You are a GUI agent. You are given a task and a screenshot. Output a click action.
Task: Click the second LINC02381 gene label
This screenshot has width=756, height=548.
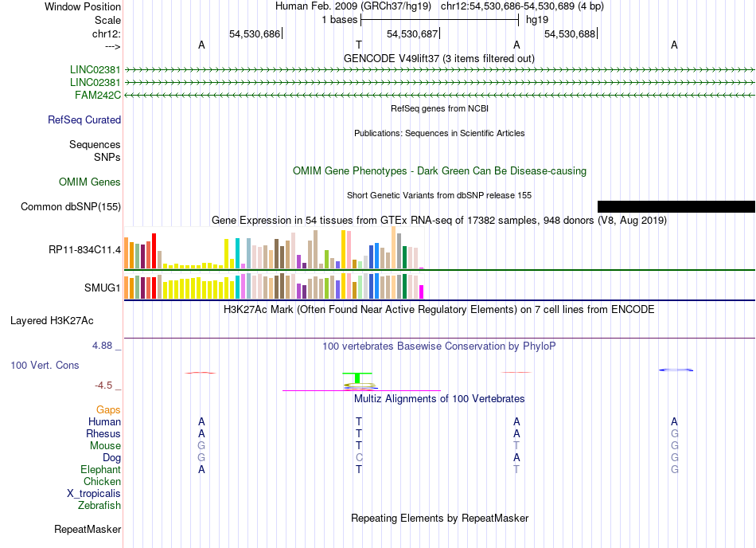click(x=95, y=83)
